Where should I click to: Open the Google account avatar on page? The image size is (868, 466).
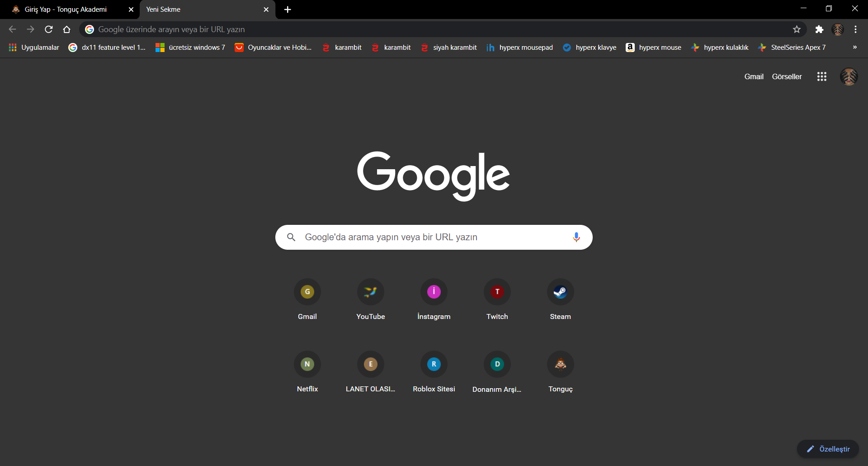tap(849, 76)
